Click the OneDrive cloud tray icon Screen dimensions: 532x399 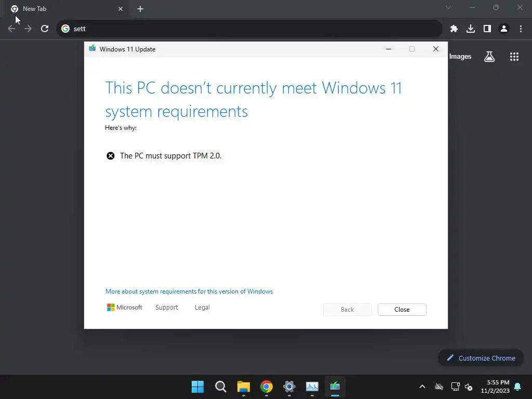(439, 387)
